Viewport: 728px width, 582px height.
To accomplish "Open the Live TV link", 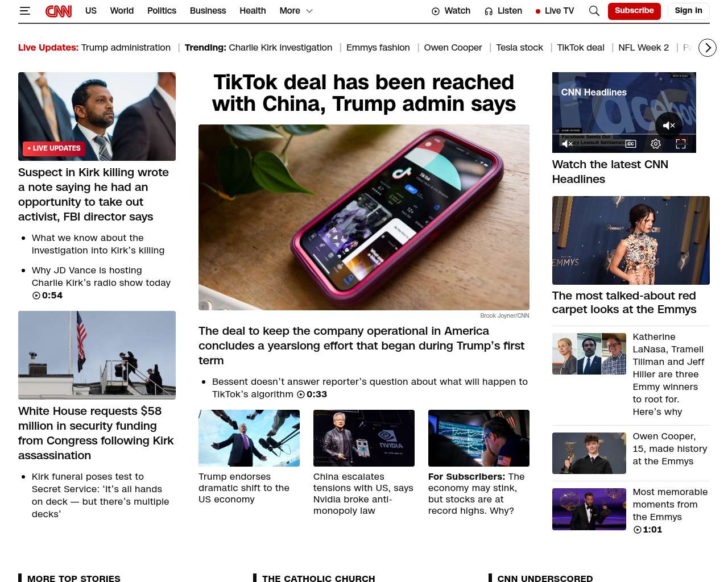I will click(555, 11).
